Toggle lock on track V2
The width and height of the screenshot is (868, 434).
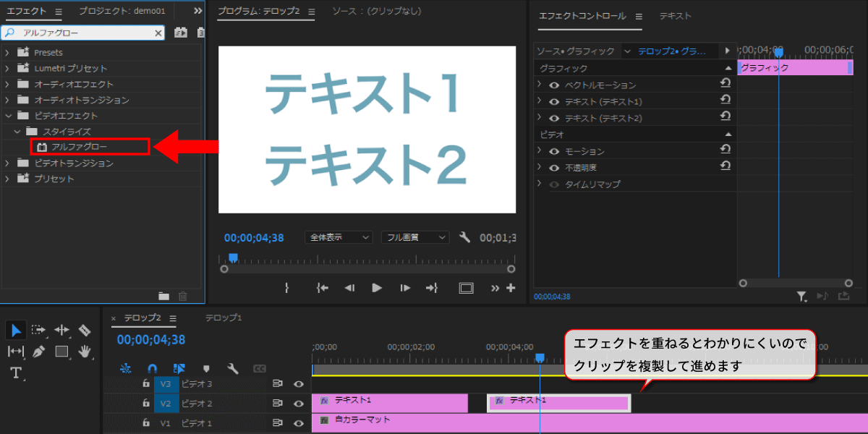click(x=145, y=404)
